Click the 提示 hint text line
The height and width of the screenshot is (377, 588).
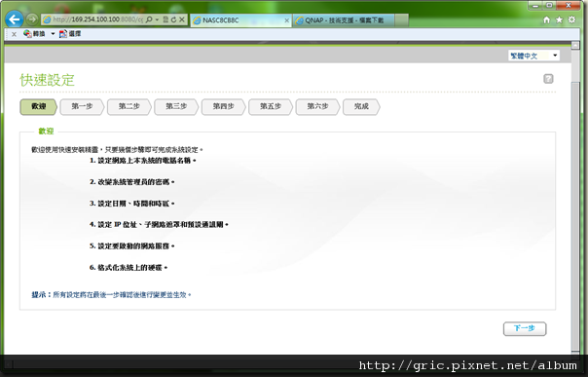[x=111, y=295]
